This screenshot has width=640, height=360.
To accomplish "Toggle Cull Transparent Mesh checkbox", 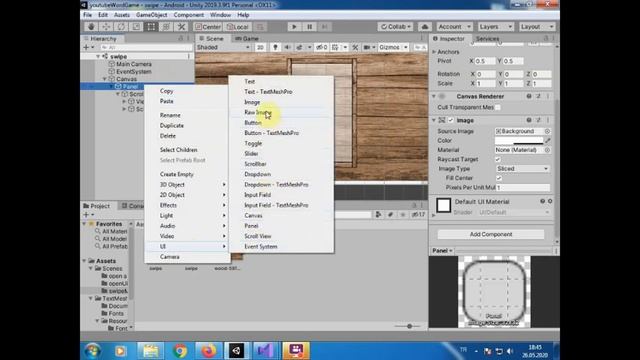I will [x=498, y=107].
